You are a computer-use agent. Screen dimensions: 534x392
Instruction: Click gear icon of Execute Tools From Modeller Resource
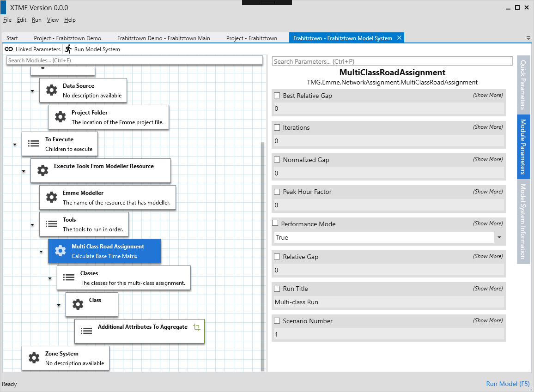click(43, 170)
